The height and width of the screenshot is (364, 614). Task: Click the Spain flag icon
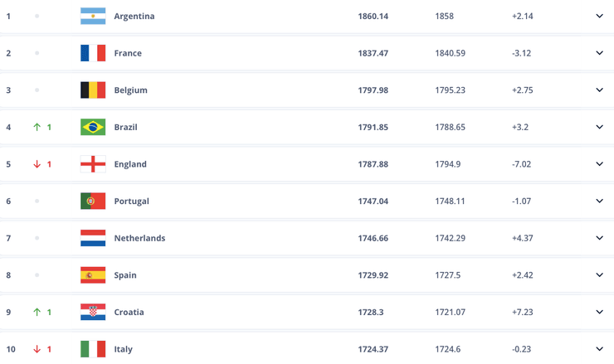(x=93, y=275)
